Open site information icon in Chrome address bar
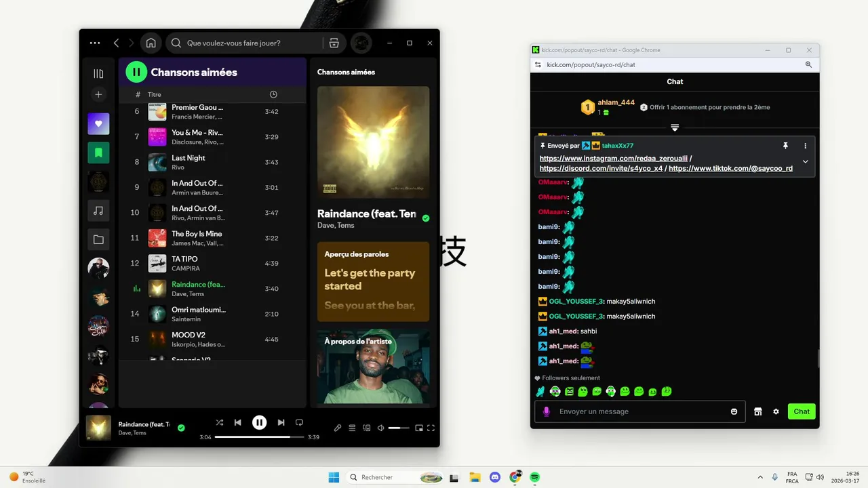Screen dimensions: 868x488 tap(538, 64)
